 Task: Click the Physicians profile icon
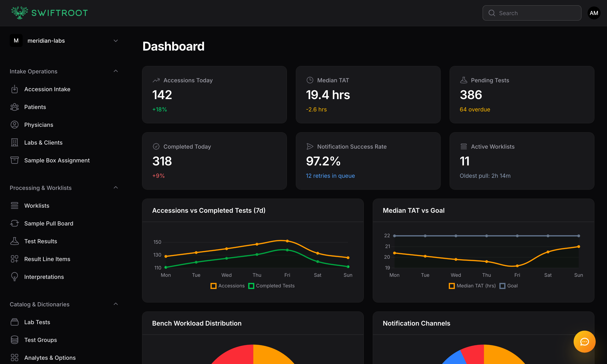tap(15, 125)
